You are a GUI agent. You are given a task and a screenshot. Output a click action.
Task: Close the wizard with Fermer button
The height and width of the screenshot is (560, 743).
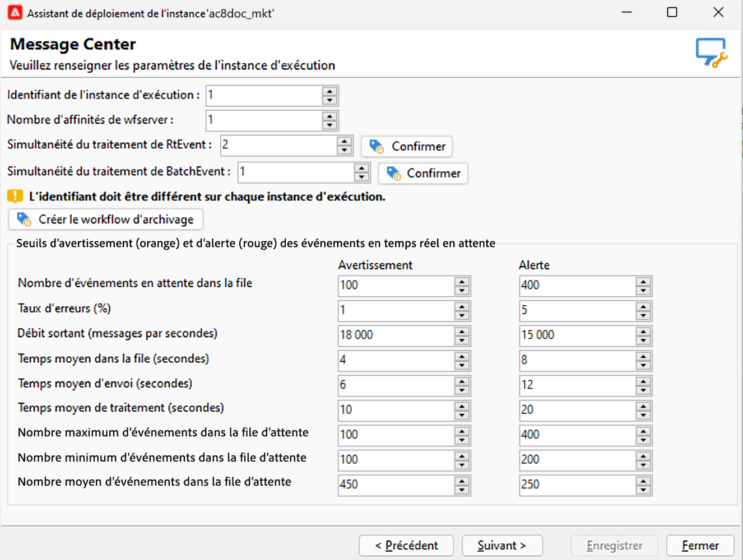point(700,545)
